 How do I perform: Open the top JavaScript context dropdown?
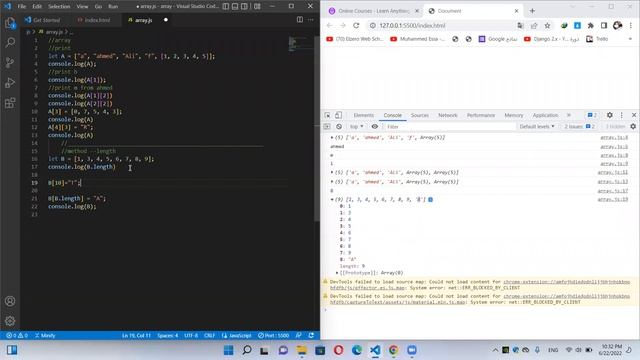(x=356, y=127)
